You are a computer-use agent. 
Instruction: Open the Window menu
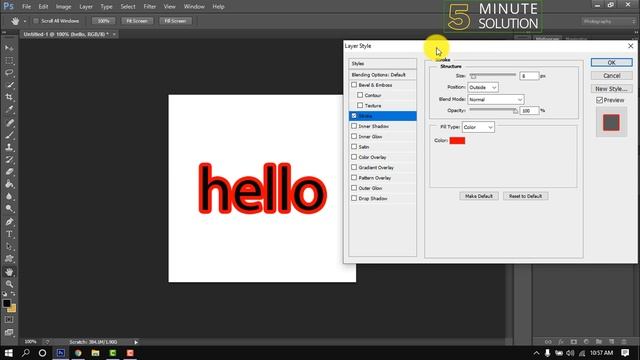tap(194, 7)
